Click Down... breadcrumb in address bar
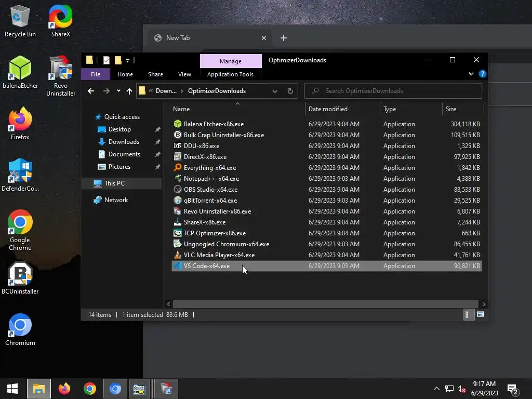Viewport: 532px width, 399px height. (166, 91)
